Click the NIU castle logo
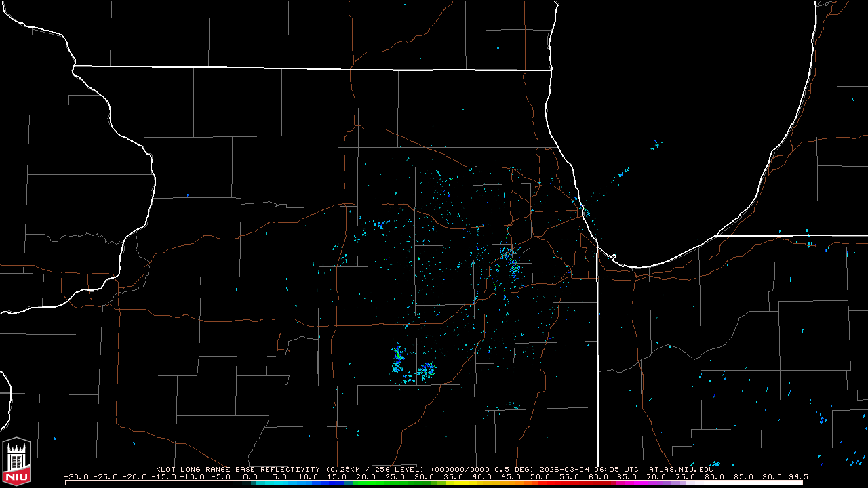The image size is (868, 488). pos(16,461)
